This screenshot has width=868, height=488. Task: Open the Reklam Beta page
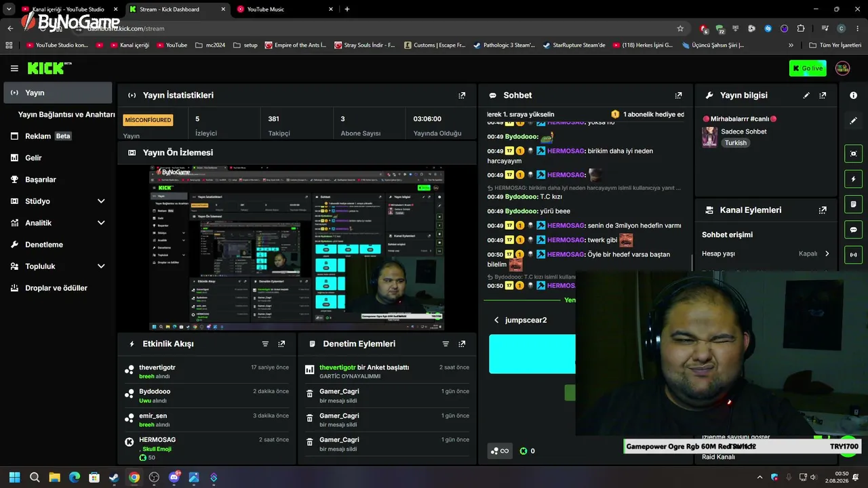click(58, 136)
